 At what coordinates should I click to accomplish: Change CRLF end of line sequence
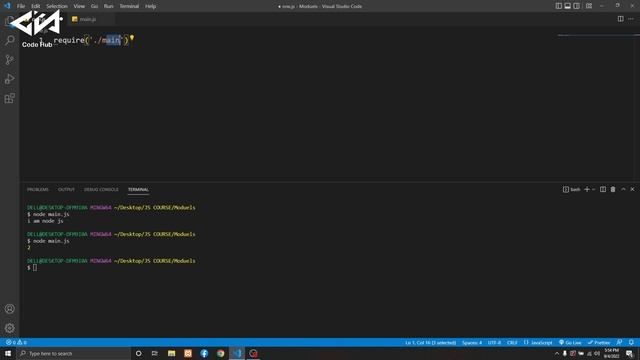pyautogui.click(x=512, y=342)
